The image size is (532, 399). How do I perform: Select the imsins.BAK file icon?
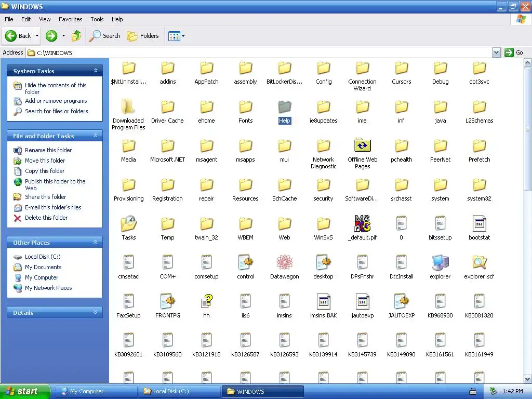click(323, 301)
